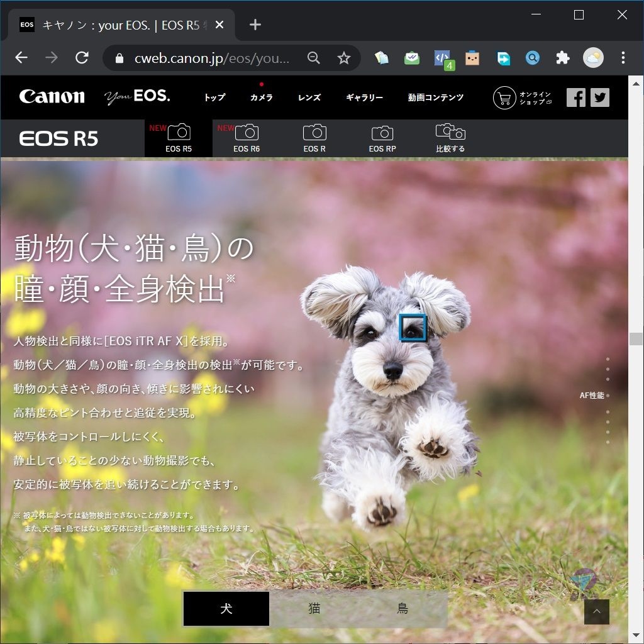The width and height of the screenshot is (644, 644).
Task: Click the text 高精度なピント合わせと追従を実現。
Action: tap(104, 413)
